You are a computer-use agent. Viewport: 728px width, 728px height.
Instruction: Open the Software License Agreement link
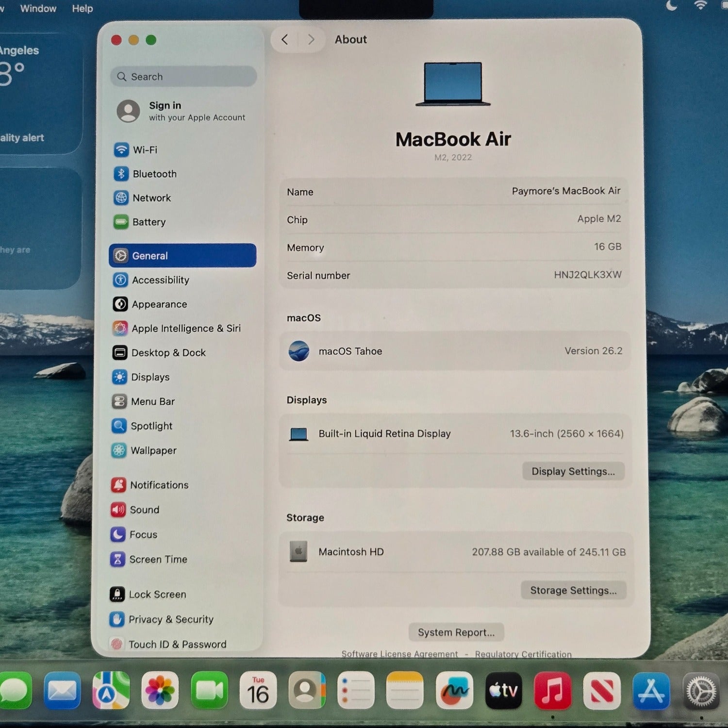click(x=399, y=654)
